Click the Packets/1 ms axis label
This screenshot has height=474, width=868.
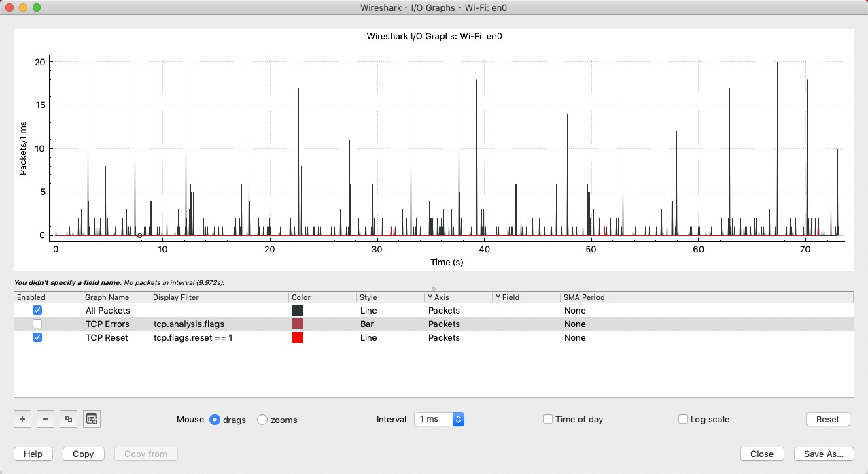pos(22,148)
